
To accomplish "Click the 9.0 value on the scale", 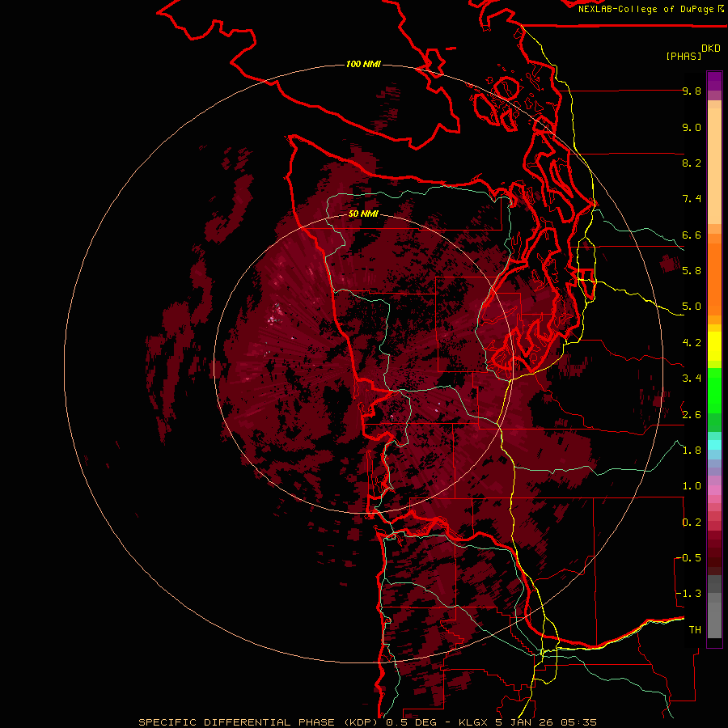I will 692,127.
